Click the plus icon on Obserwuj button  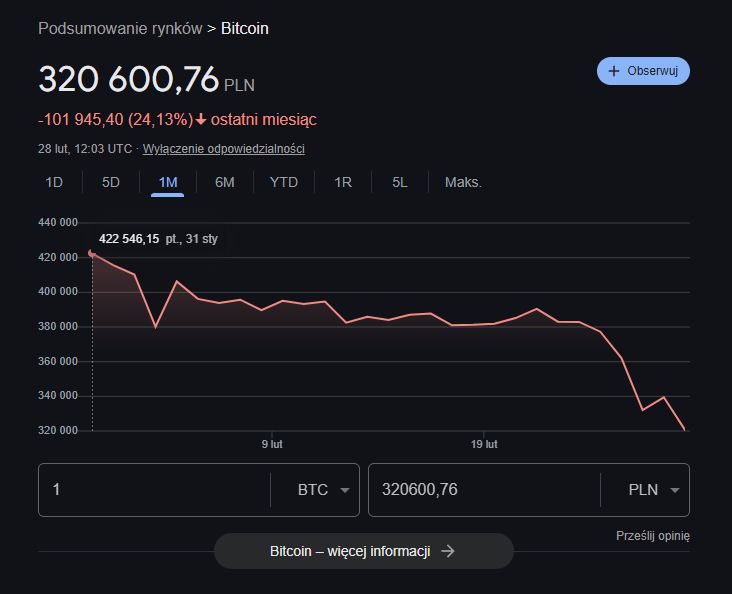coord(614,71)
